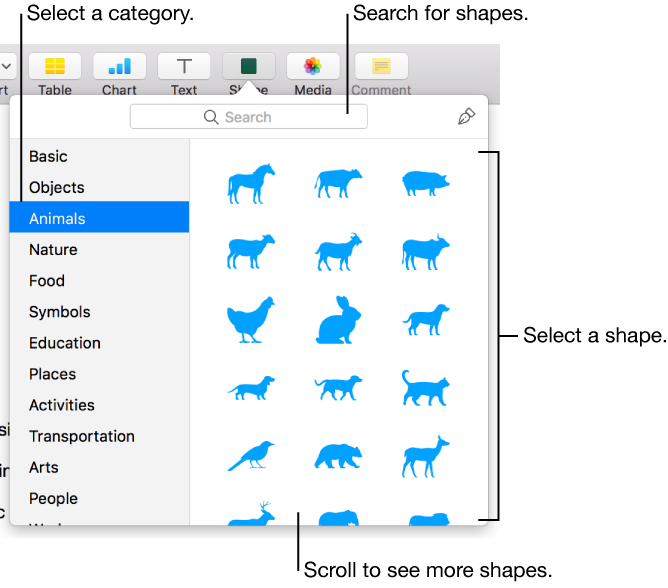Insert the sheep shape
This screenshot has height=588, width=668.
pos(251,251)
